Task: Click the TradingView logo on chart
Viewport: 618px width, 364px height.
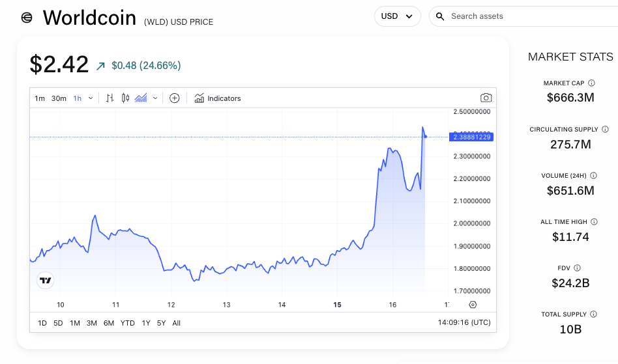Action: pos(45,281)
